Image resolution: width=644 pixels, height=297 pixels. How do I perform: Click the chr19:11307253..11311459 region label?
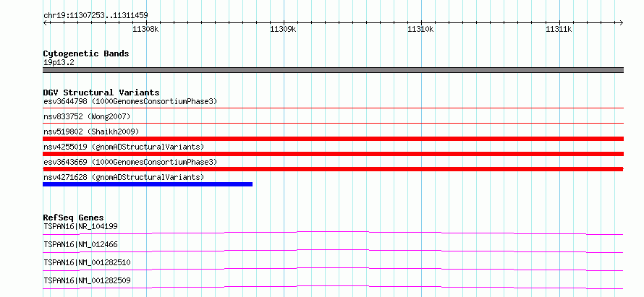[x=96, y=16]
